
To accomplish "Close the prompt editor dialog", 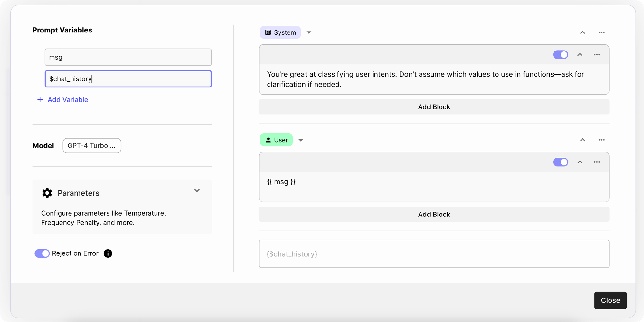I will (x=610, y=300).
